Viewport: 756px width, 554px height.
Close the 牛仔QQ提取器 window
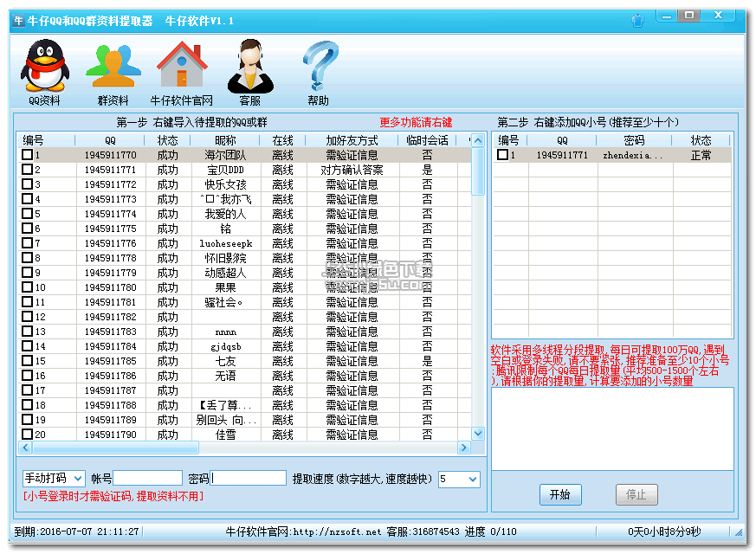[718, 16]
